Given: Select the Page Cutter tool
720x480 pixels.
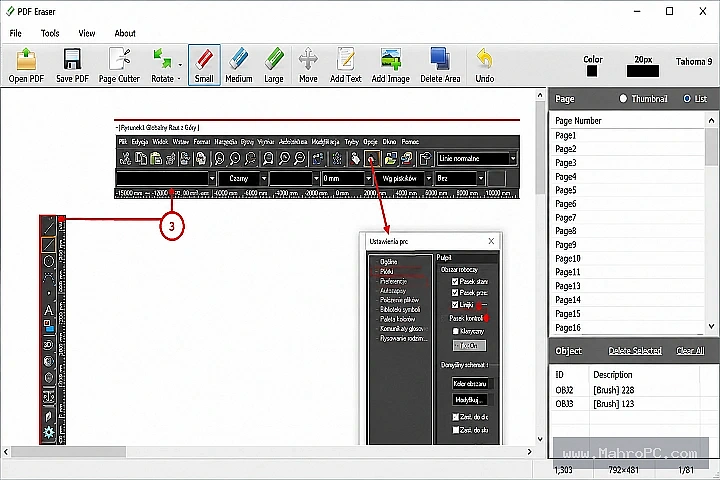Looking at the screenshot, I should pyautogui.click(x=119, y=65).
